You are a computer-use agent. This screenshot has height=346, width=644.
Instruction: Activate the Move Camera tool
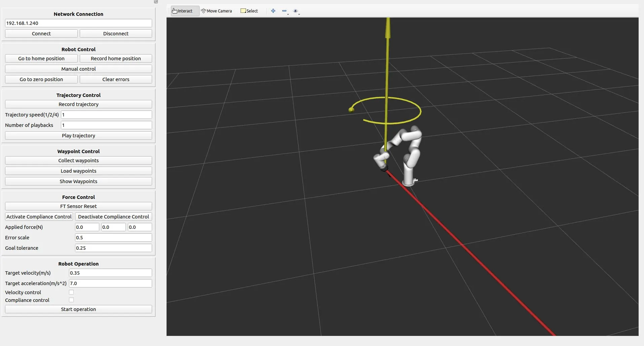click(216, 11)
